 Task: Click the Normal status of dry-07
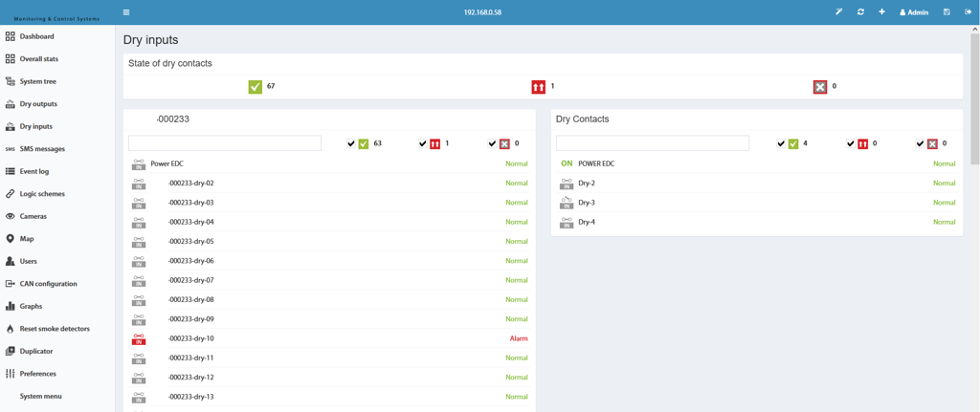(x=517, y=280)
